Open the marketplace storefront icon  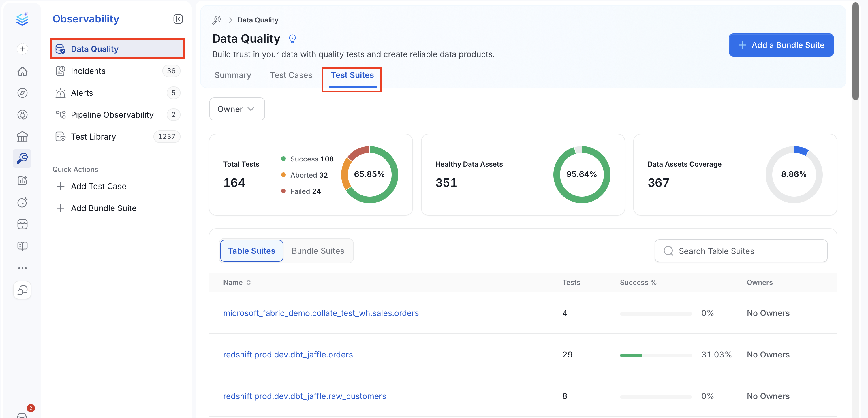[22, 224]
